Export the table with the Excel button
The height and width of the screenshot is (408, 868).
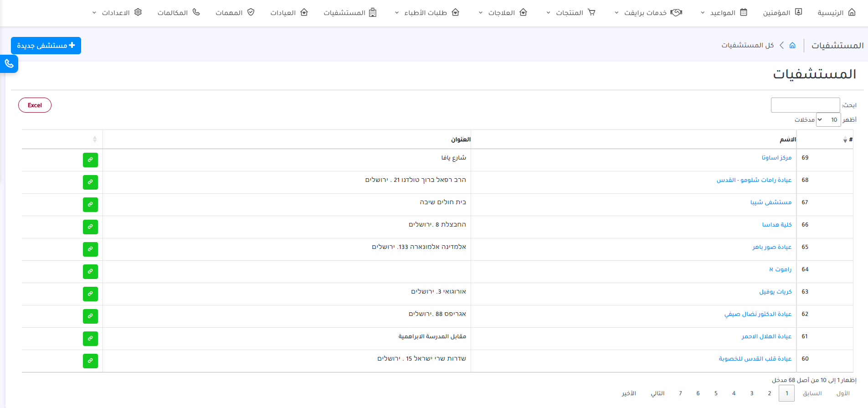point(35,105)
